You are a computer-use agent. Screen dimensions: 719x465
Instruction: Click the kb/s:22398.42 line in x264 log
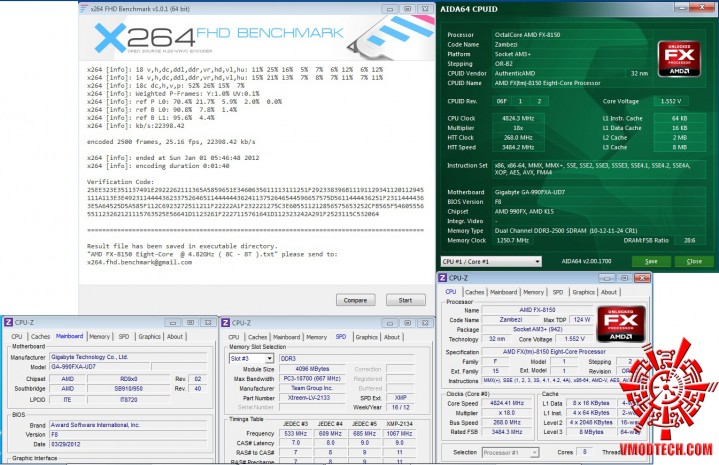click(136, 126)
